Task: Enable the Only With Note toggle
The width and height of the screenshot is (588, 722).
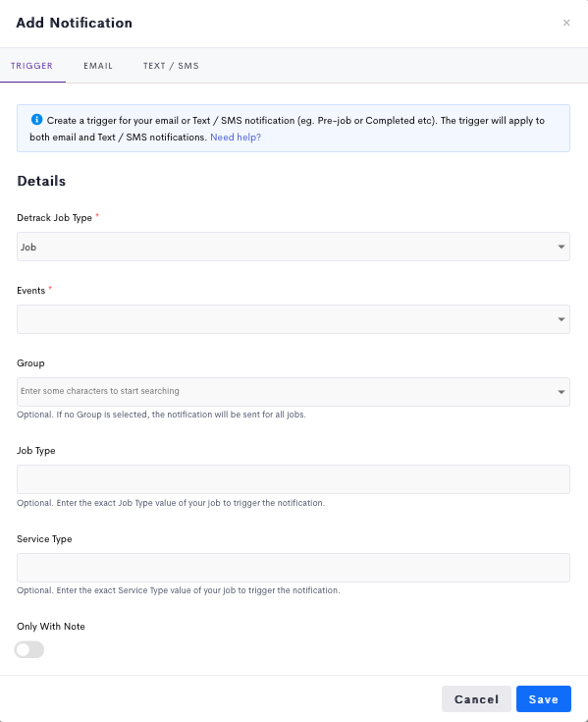Action: click(x=29, y=649)
